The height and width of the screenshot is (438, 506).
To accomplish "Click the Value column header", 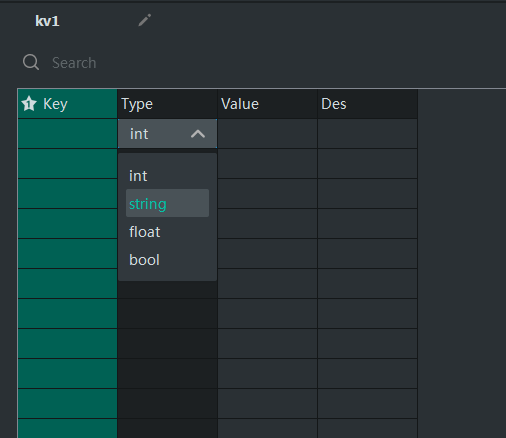I will pos(267,104).
